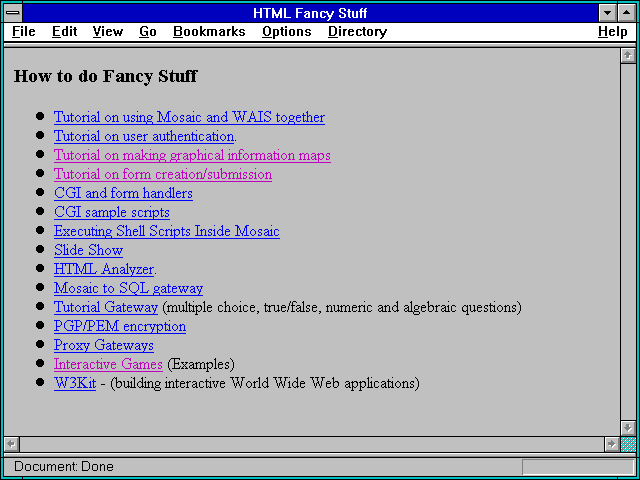The width and height of the screenshot is (640, 480).
Task: Maximize the HTML Fancy Stuff window
Action: (627, 13)
